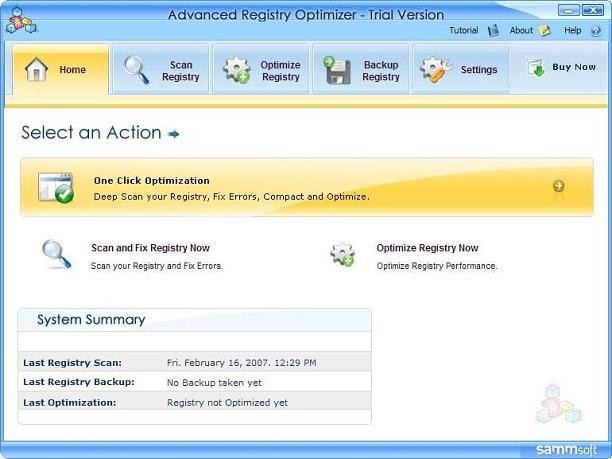Click the 'Last Optimization:' label
The image size is (612, 459).
click(70, 402)
